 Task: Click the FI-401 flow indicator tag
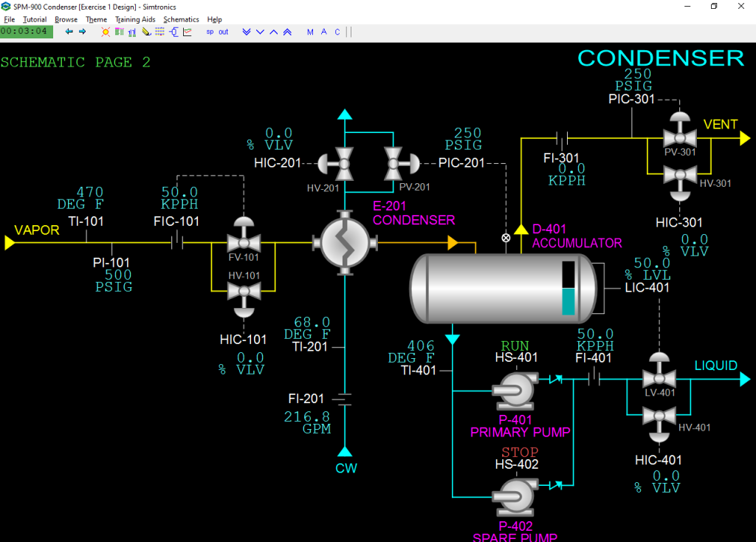pos(594,358)
